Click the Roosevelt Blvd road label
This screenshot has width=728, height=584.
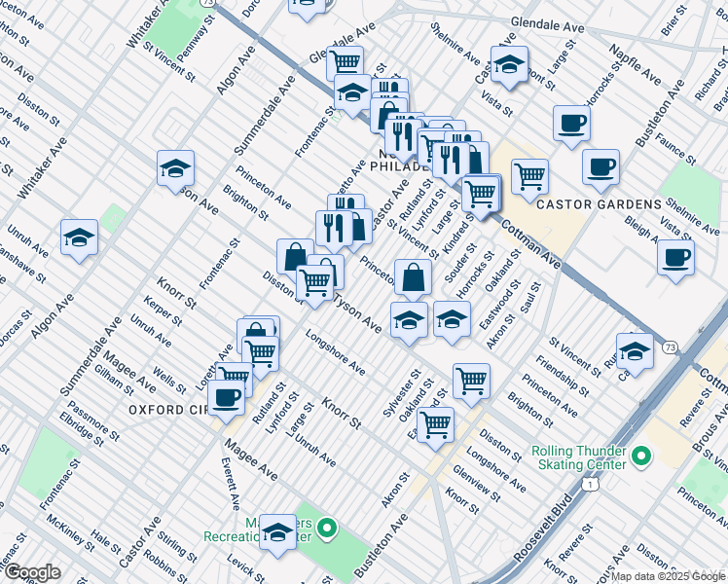543,529
